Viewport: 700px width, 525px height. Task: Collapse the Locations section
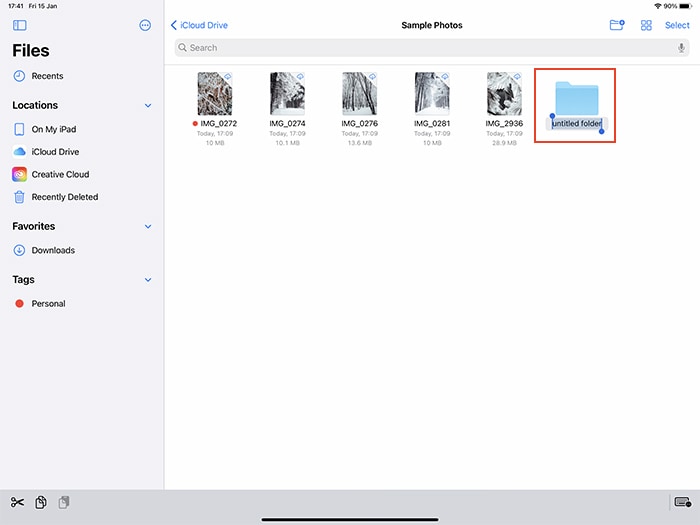[x=148, y=106]
